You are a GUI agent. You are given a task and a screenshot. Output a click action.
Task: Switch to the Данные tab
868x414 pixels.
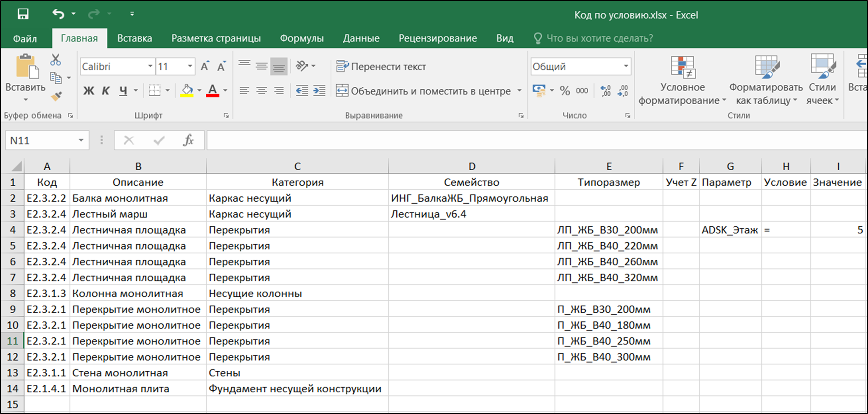click(361, 39)
